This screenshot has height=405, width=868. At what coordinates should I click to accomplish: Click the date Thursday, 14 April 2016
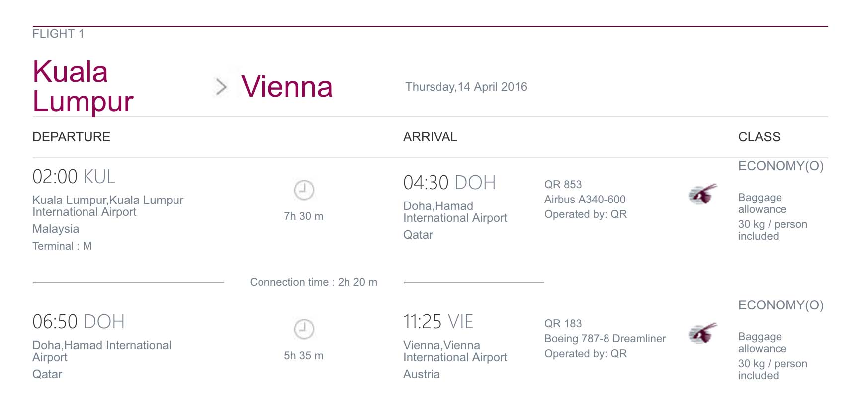coord(466,87)
